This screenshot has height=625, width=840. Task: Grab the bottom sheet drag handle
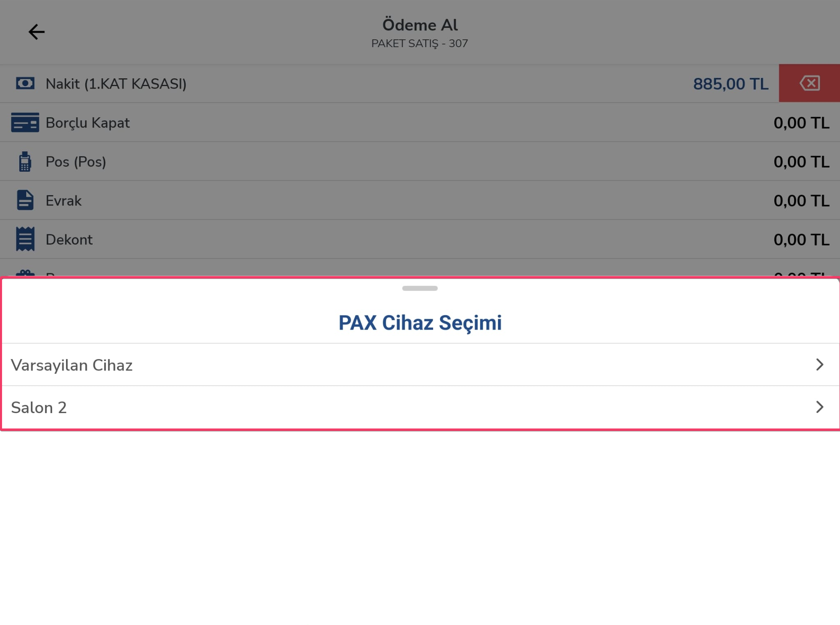420,289
